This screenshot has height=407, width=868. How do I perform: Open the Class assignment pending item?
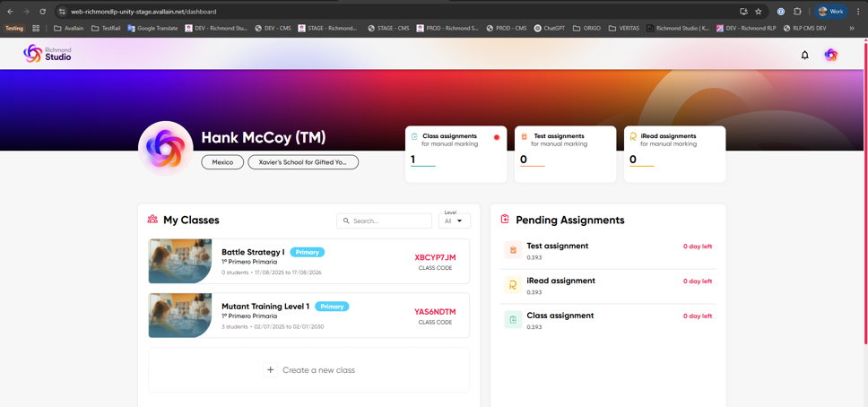pos(608,319)
